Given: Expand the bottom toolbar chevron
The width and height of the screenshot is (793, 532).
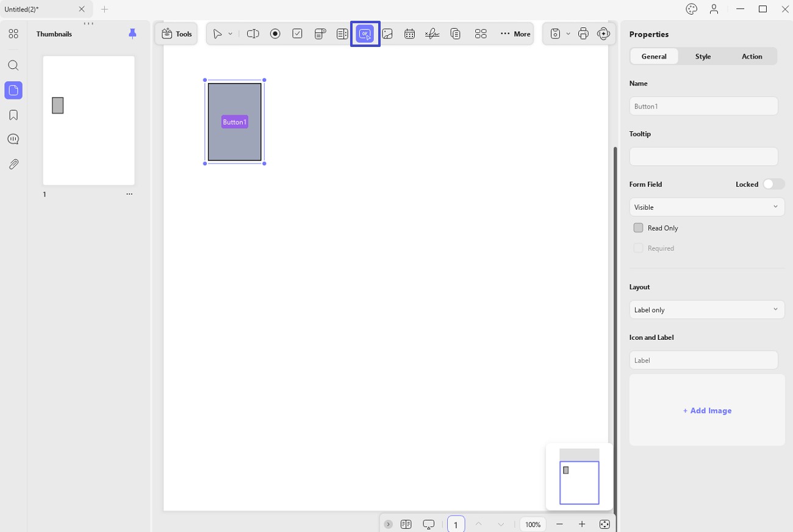Looking at the screenshot, I should 388,524.
